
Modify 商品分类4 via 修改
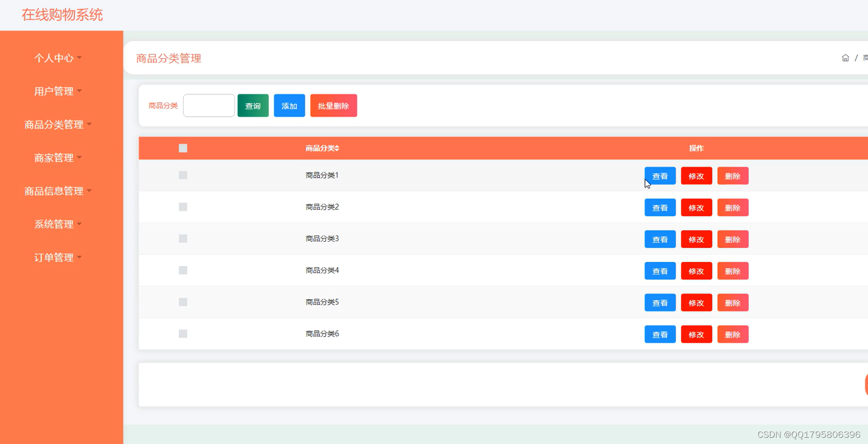696,271
